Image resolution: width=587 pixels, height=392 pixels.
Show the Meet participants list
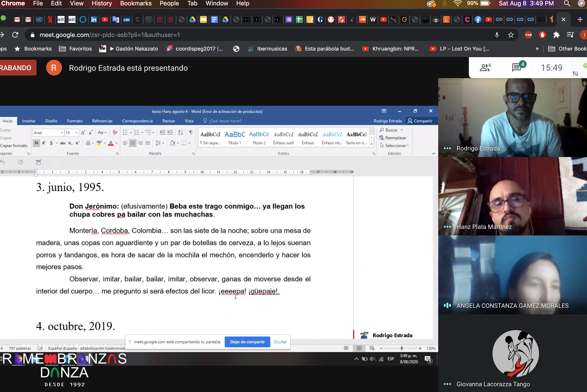click(x=485, y=68)
